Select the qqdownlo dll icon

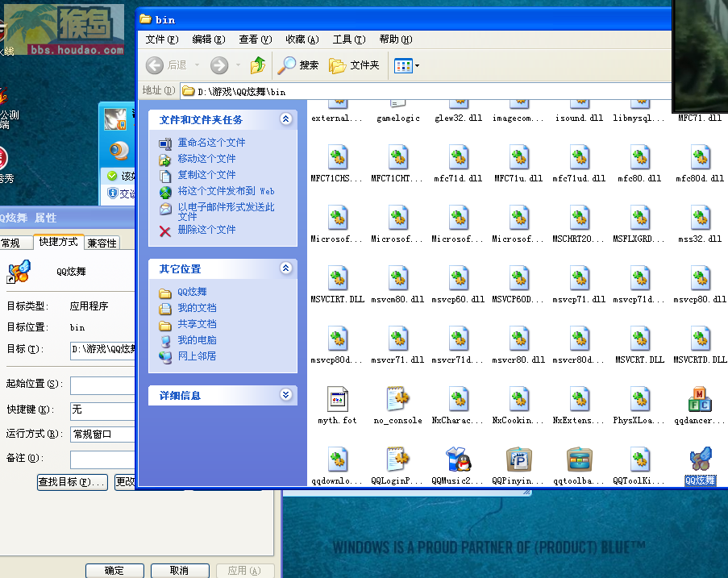click(338, 459)
